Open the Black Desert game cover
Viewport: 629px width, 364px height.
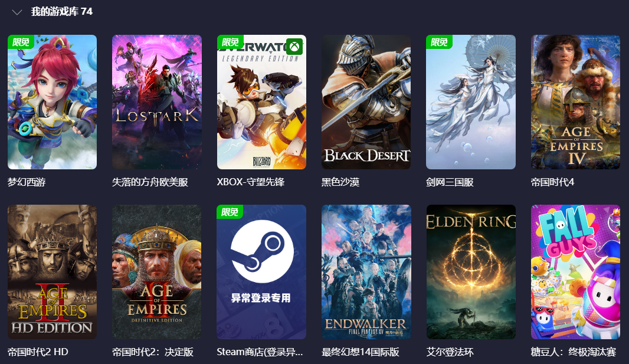[x=366, y=102]
